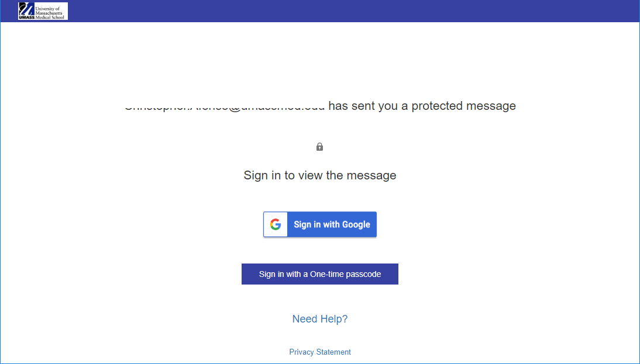Click the Sign in with Google button

[319, 224]
